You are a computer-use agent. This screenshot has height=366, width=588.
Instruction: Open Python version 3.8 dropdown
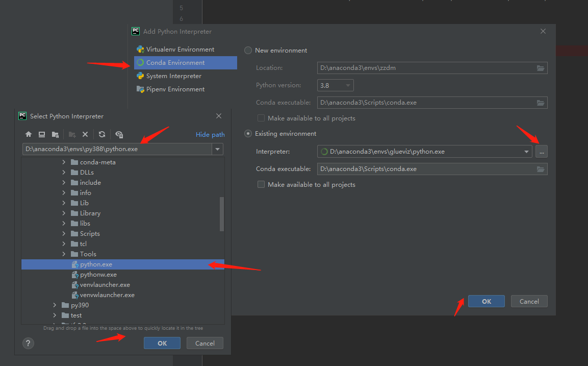coord(335,85)
